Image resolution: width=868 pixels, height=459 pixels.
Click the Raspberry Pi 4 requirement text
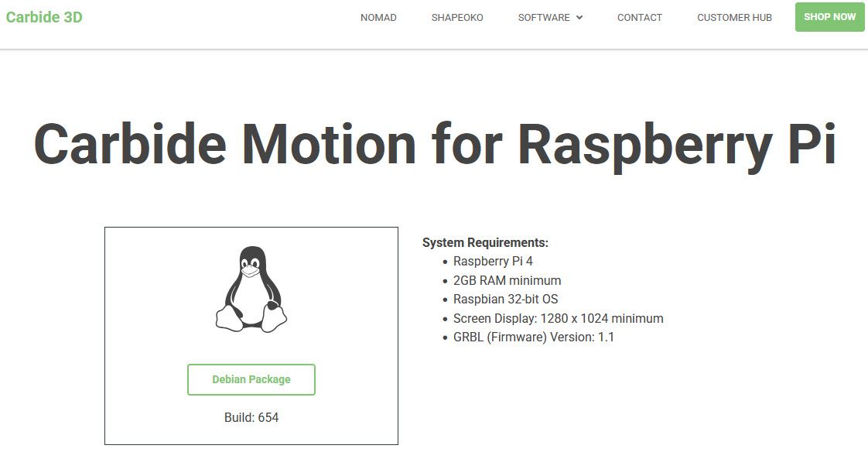coord(493,262)
